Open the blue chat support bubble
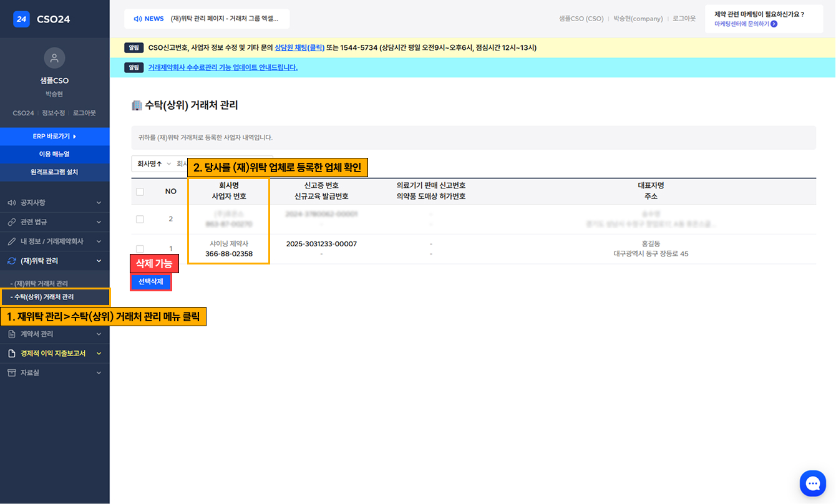 tap(812, 483)
